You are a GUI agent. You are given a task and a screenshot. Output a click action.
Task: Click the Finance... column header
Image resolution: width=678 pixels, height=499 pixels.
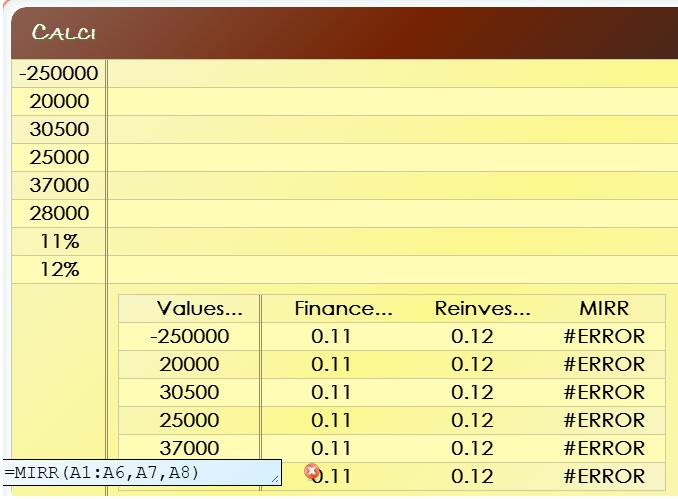coord(331,309)
